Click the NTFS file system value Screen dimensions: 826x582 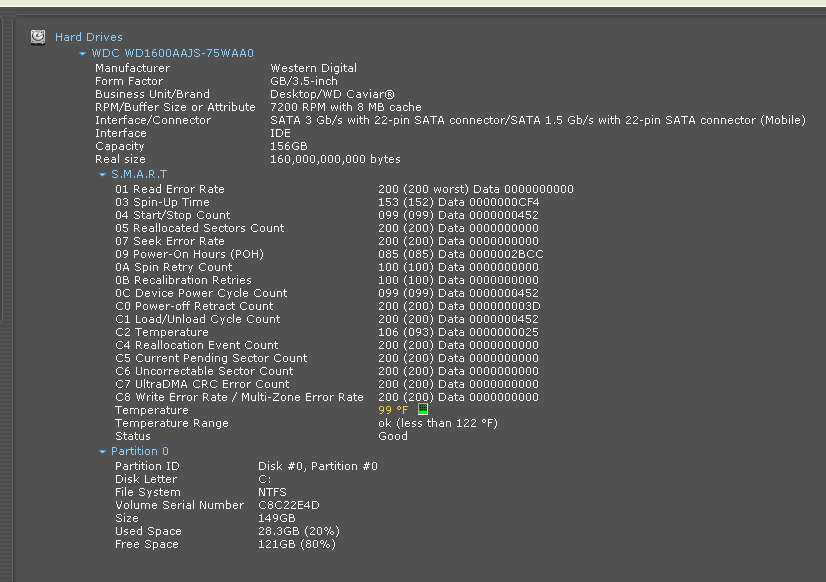(272, 492)
